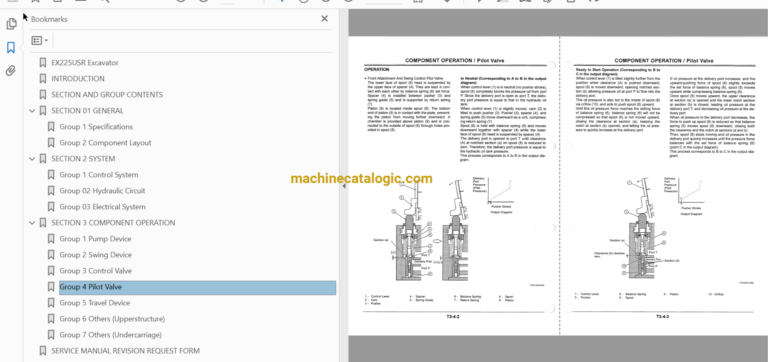Screen dimensions: 768x362
Task: Open Group 2 Swing Device bookmark
Action: (x=96, y=255)
